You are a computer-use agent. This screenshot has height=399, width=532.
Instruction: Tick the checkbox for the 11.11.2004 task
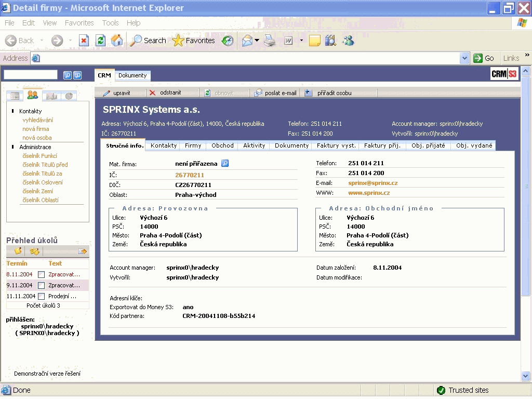click(42, 296)
